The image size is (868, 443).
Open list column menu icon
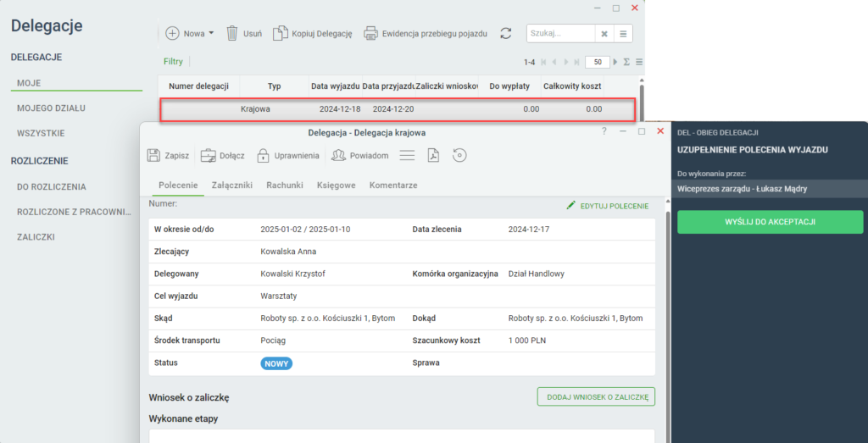639,62
